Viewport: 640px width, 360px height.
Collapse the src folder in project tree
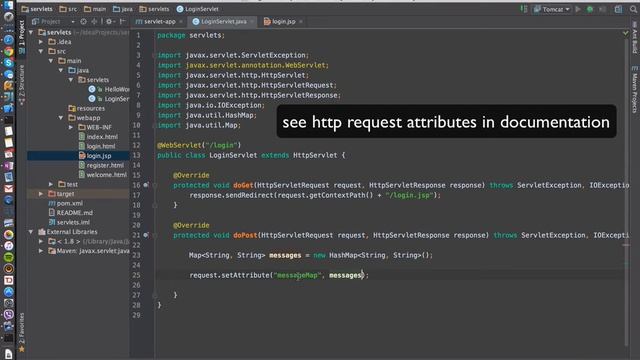coord(41,51)
